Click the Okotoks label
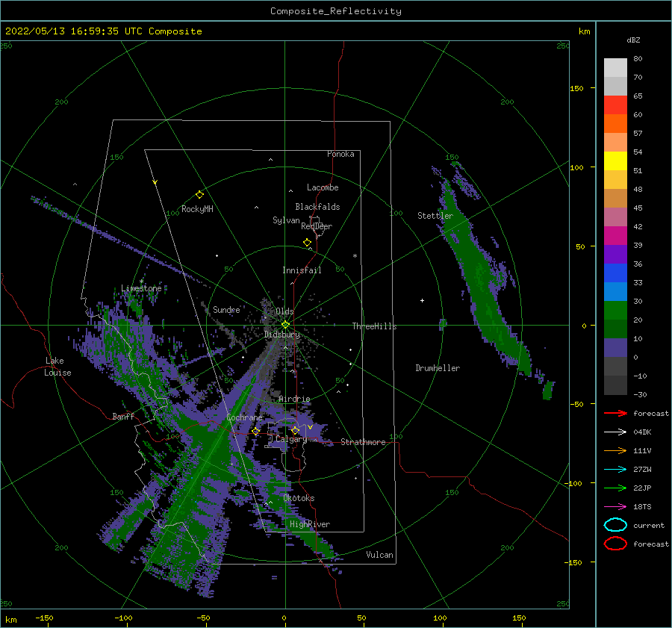Viewport: 672px width, 628px height. click(299, 498)
